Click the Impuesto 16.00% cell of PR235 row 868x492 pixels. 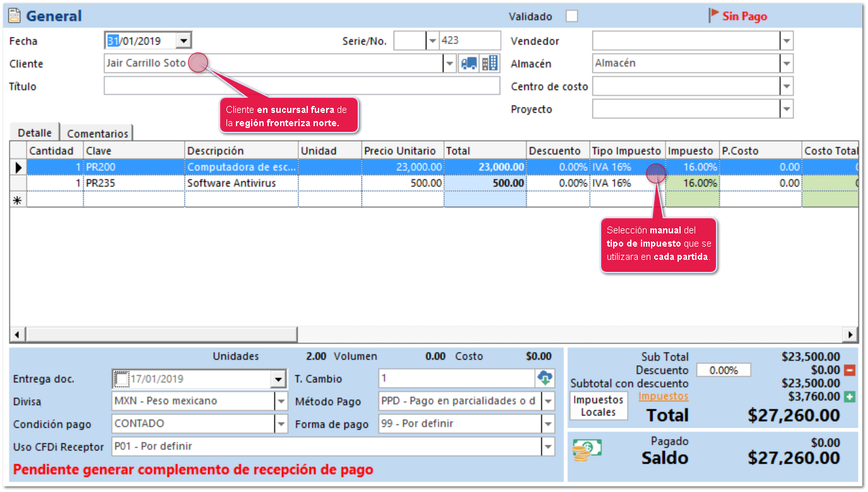point(693,183)
